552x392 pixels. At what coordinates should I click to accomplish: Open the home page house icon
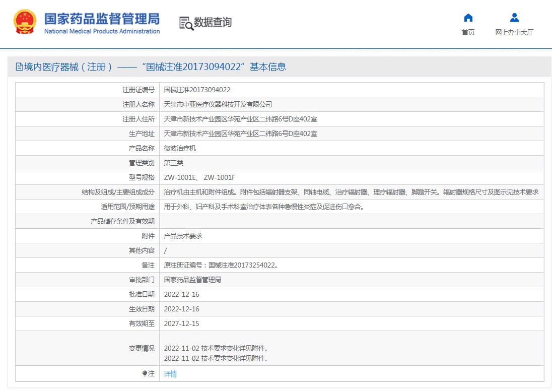coord(468,18)
